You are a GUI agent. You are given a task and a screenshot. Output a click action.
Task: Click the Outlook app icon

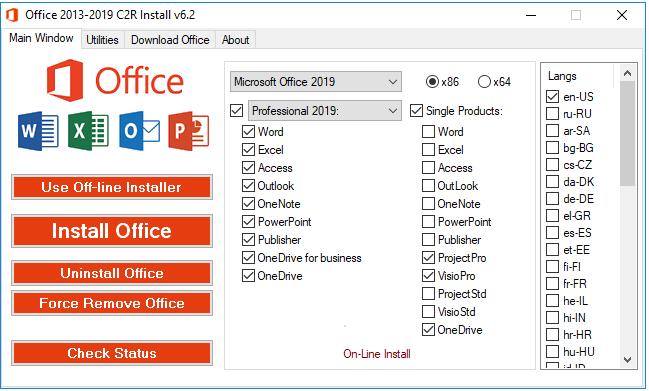tap(139, 131)
